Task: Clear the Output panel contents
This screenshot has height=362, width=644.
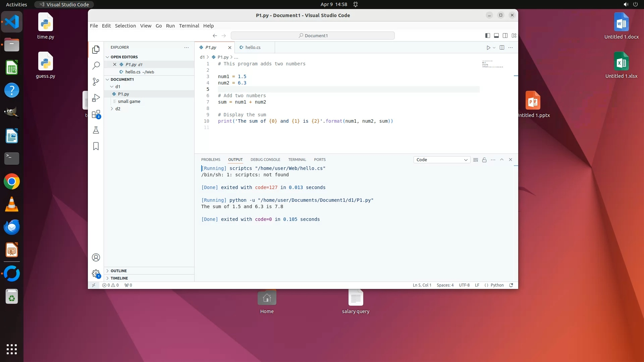Action: [475, 160]
